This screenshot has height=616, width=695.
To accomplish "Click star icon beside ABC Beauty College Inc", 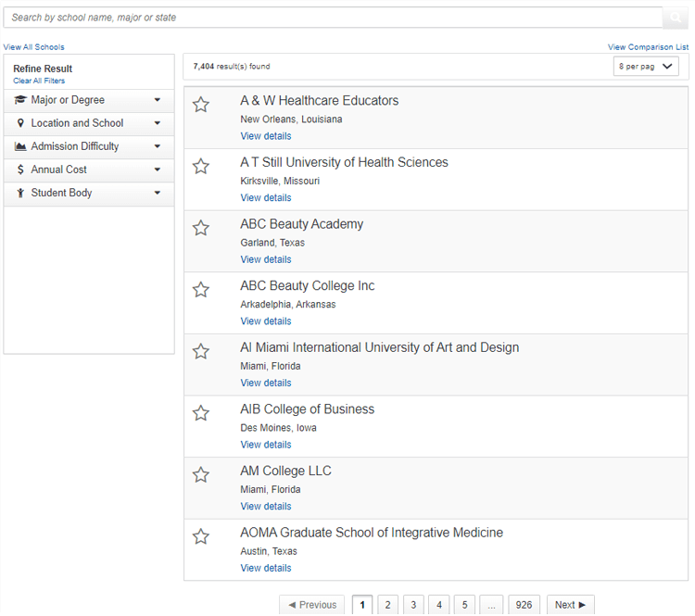I will [201, 289].
